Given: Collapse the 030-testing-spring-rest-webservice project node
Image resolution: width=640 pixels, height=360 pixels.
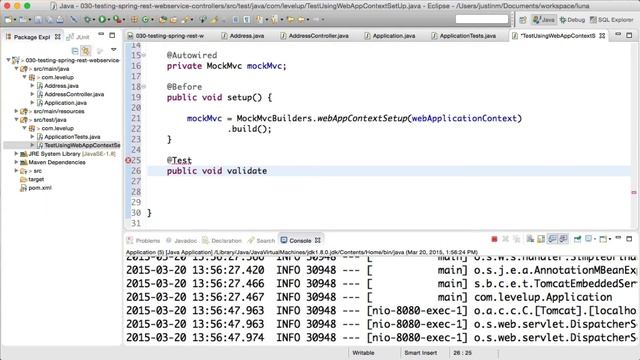Looking at the screenshot, I should click(8, 60).
